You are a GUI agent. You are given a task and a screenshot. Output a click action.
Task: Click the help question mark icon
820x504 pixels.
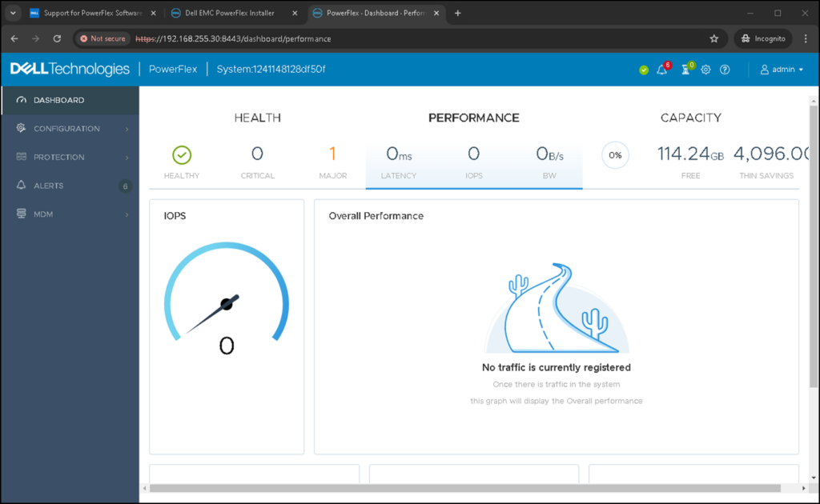[725, 70]
